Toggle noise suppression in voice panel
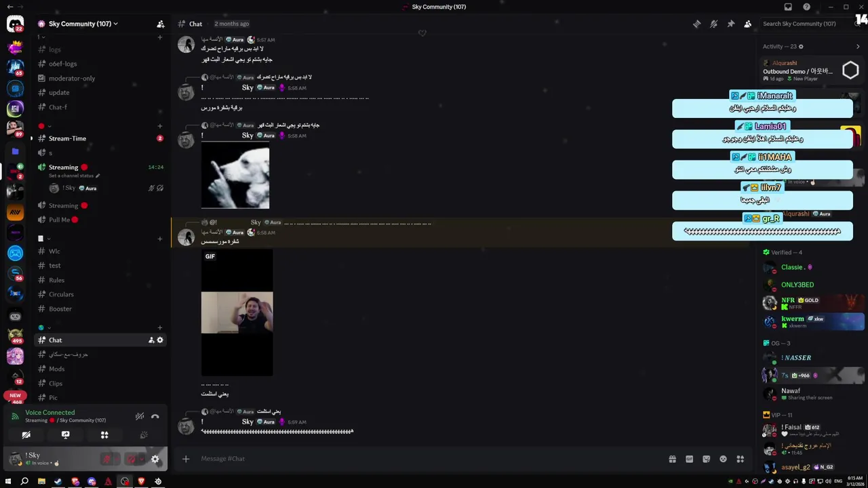868x488 pixels. 140,416
